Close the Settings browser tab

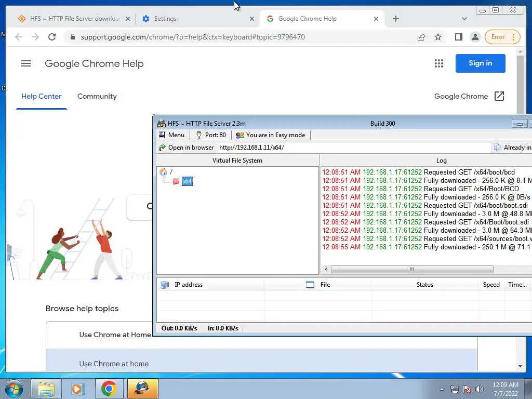click(x=252, y=19)
